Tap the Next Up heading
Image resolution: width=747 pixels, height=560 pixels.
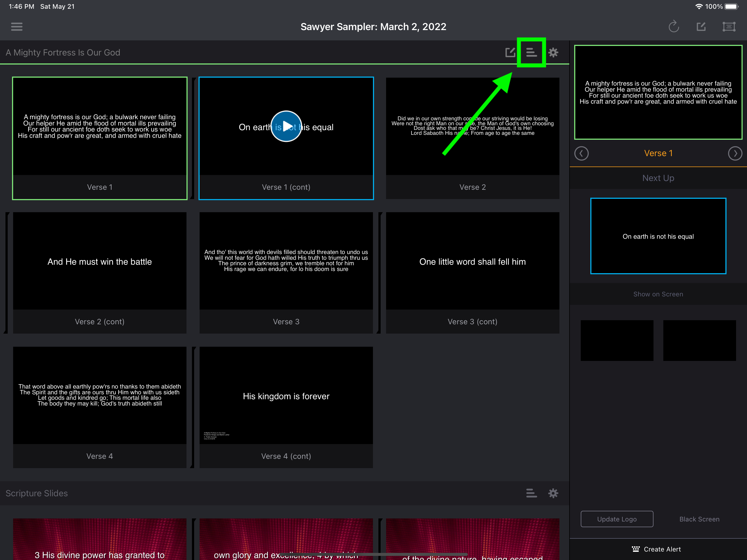(658, 178)
